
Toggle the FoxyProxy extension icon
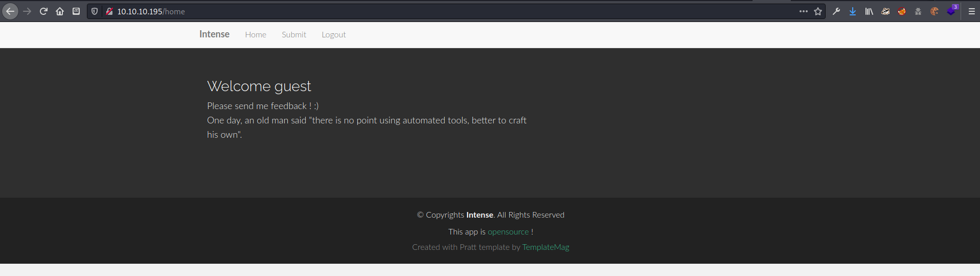902,11
